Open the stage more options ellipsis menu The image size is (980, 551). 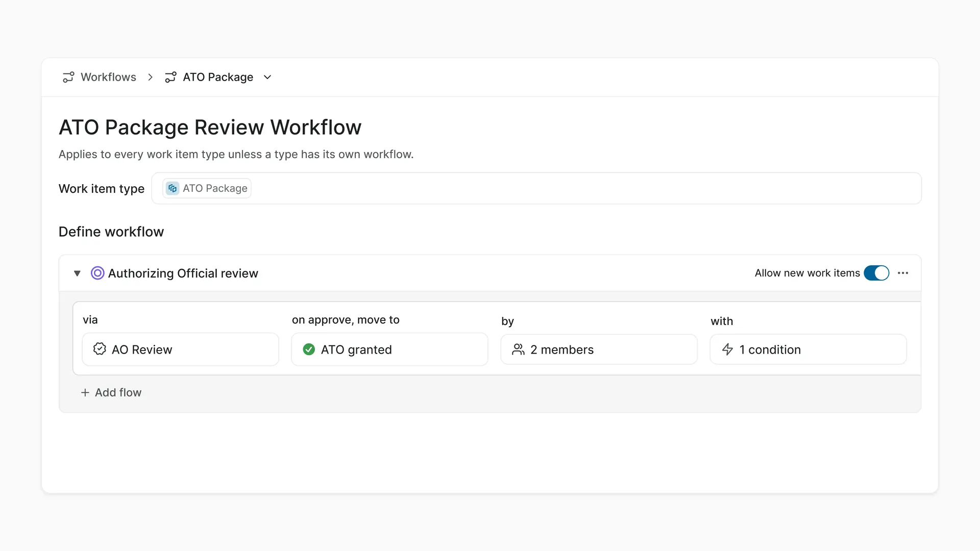[x=903, y=273]
